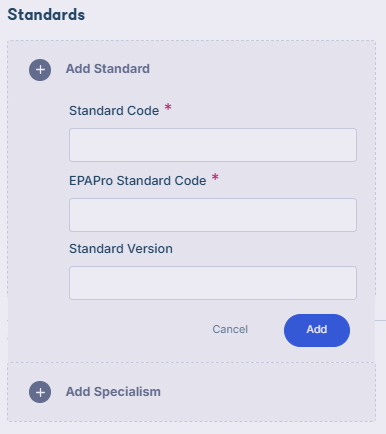386x434 pixels.
Task: Click the word Standard in Add Standard
Action: [x=122, y=69]
